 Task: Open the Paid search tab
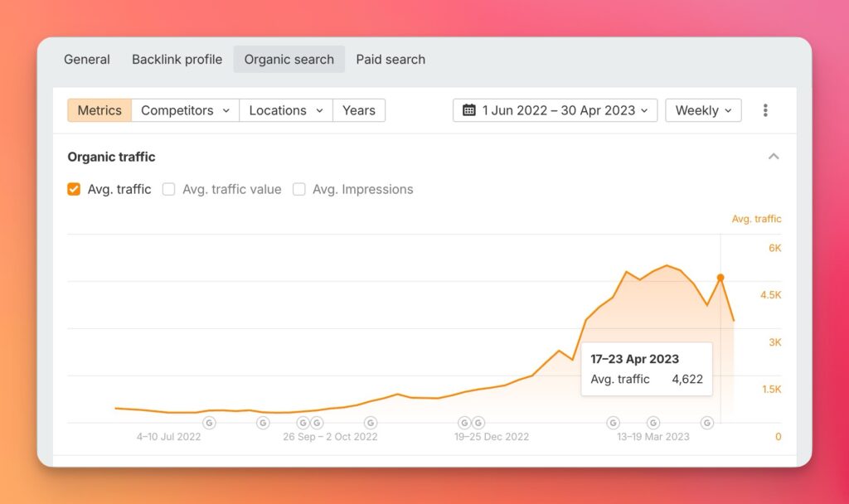click(391, 60)
